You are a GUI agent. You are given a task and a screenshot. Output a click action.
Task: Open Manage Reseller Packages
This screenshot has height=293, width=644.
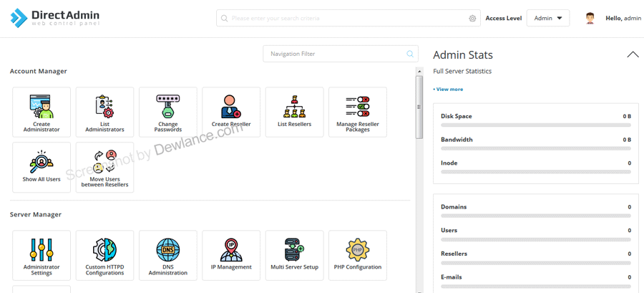pos(358,112)
